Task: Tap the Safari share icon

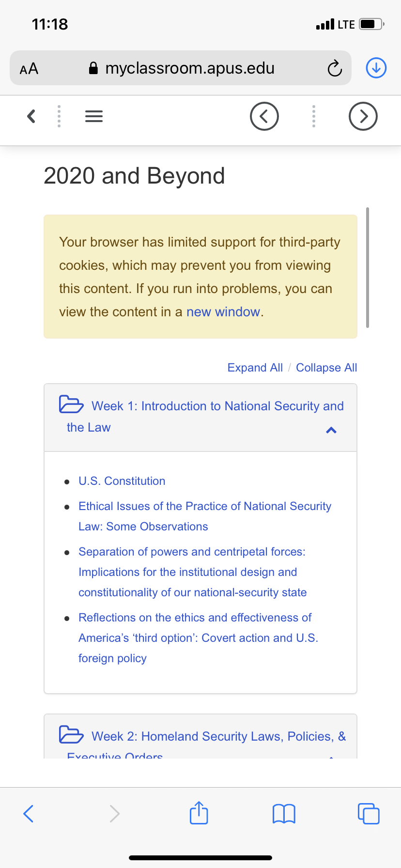Action: pos(199,813)
